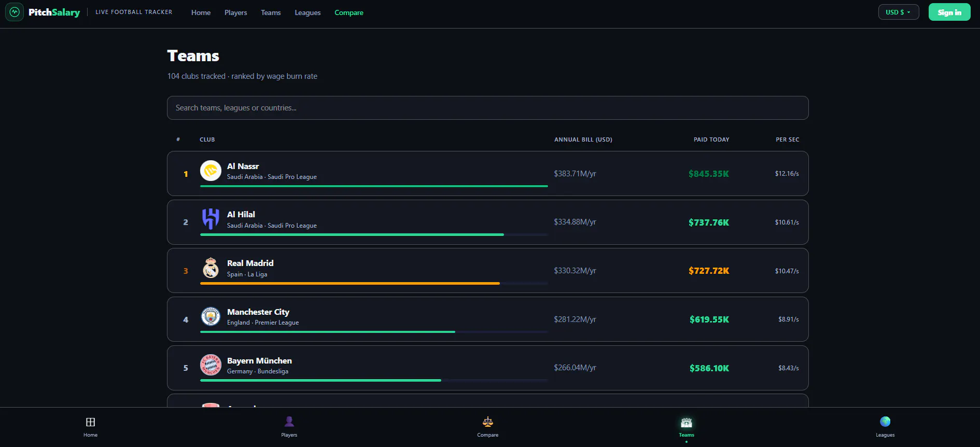Open the Compare scales icon in bottom bar
Viewport: 980px width, 447px height.
pyautogui.click(x=488, y=422)
